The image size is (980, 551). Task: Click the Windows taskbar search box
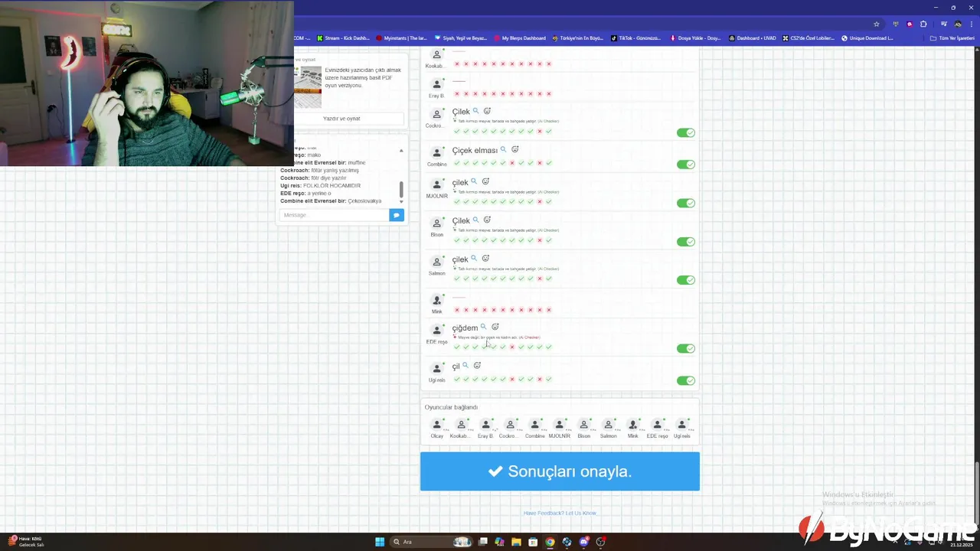430,542
